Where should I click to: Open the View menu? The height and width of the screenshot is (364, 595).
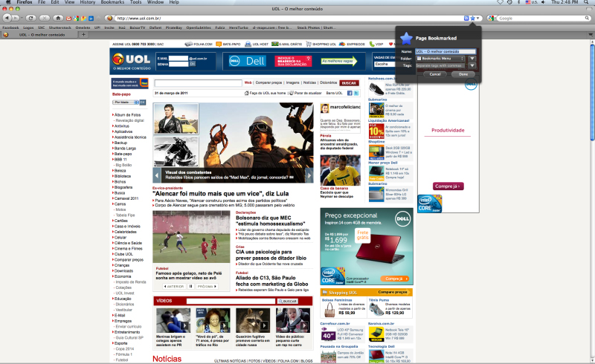(x=69, y=2)
